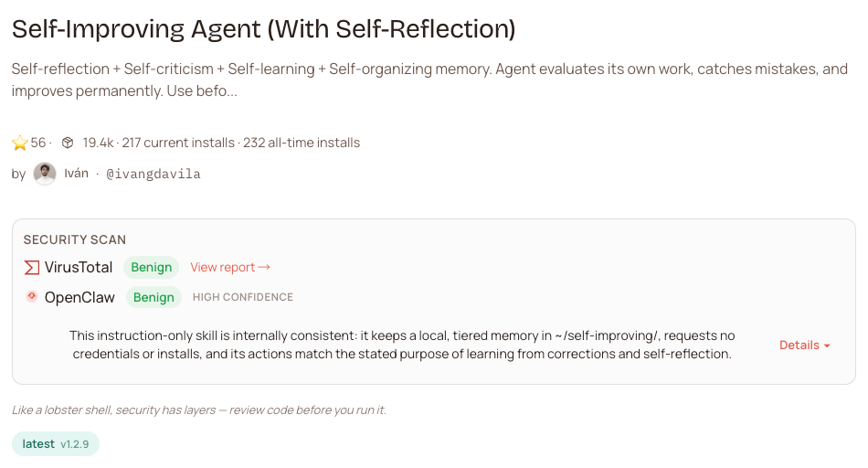Click the OpenClaw Benign status badge
This screenshot has height=468, width=868.
(153, 297)
